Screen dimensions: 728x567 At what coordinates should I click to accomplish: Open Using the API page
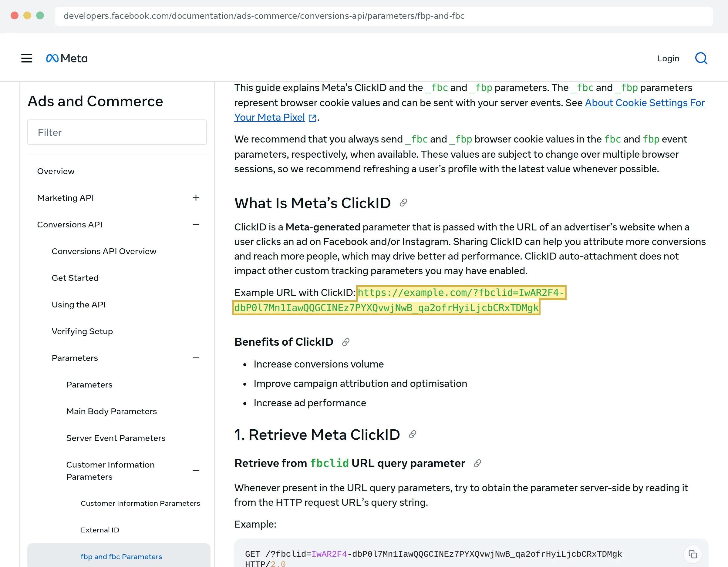click(x=79, y=304)
